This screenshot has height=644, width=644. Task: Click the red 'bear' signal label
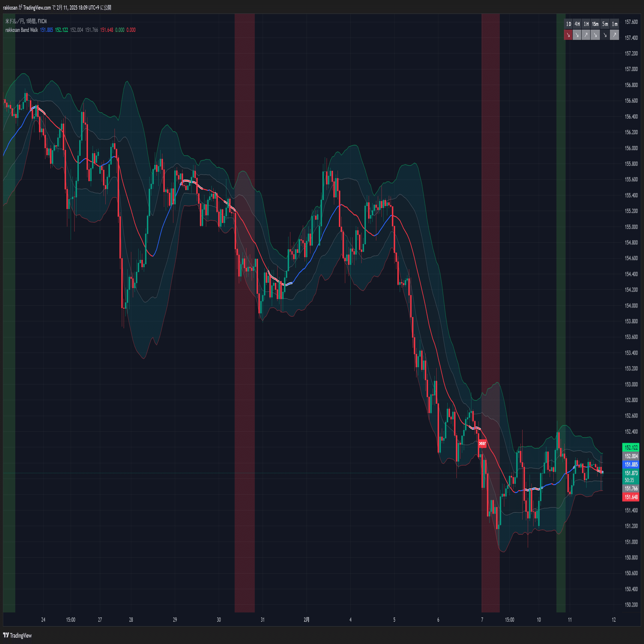(x=482, y=443)
